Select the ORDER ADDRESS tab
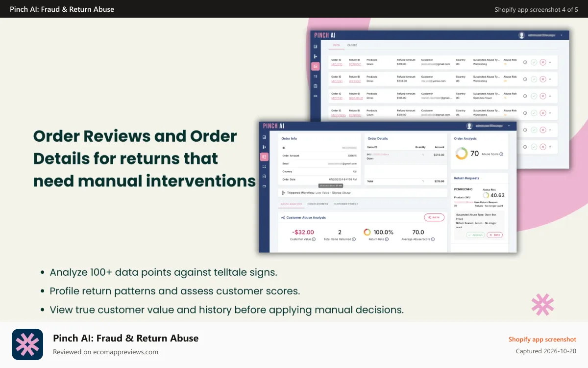Image resolution: width=588 pixels, height=368 pixels. [318, 204]
